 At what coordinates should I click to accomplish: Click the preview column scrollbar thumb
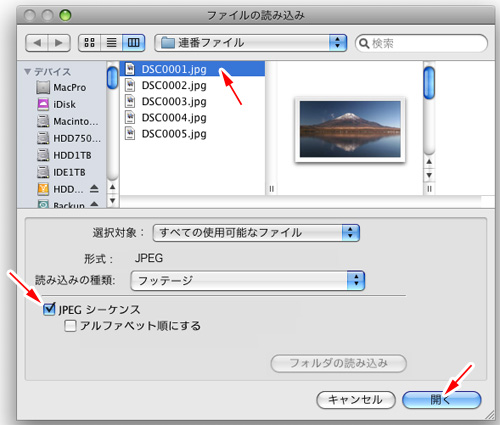click(429, 83)
